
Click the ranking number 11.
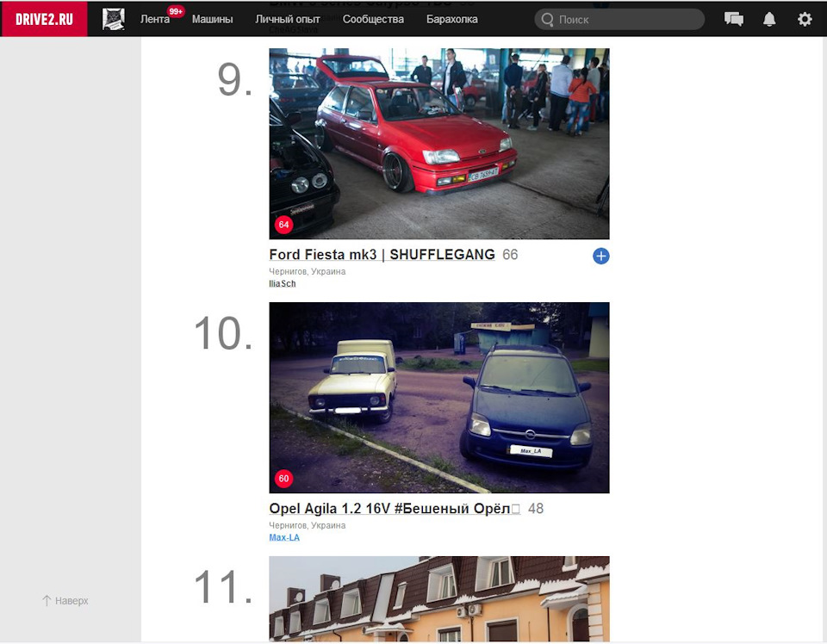point(224,586)
